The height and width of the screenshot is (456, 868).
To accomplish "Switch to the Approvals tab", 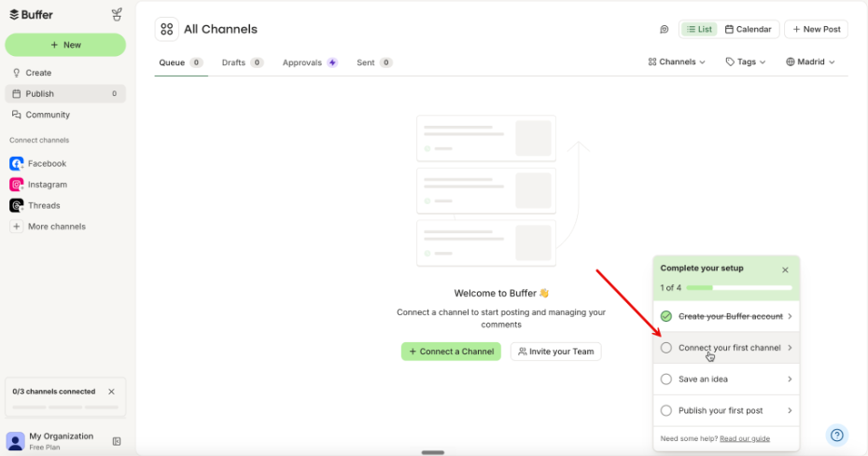I will tap(310, 62).
